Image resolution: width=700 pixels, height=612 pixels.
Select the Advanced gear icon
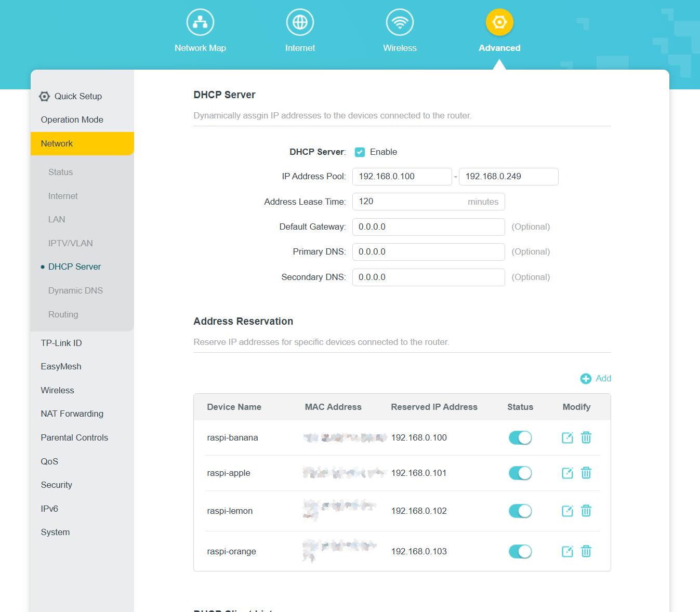(499, 22)
